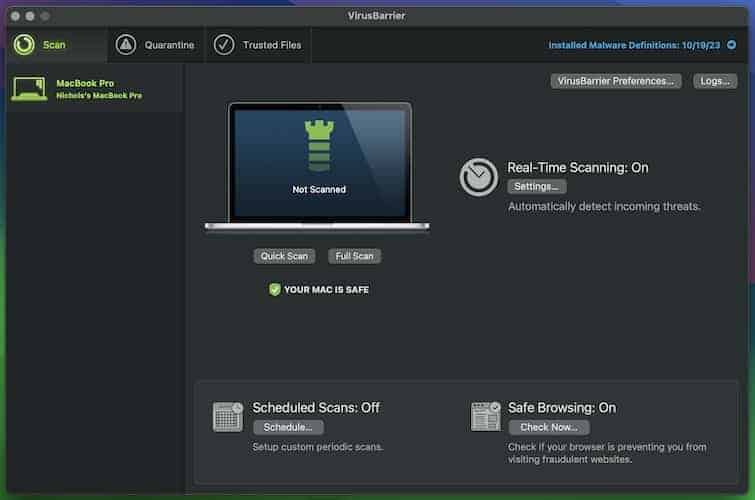
Task: Click the Trusted Files checkmark icon
Action: point(224,45)
